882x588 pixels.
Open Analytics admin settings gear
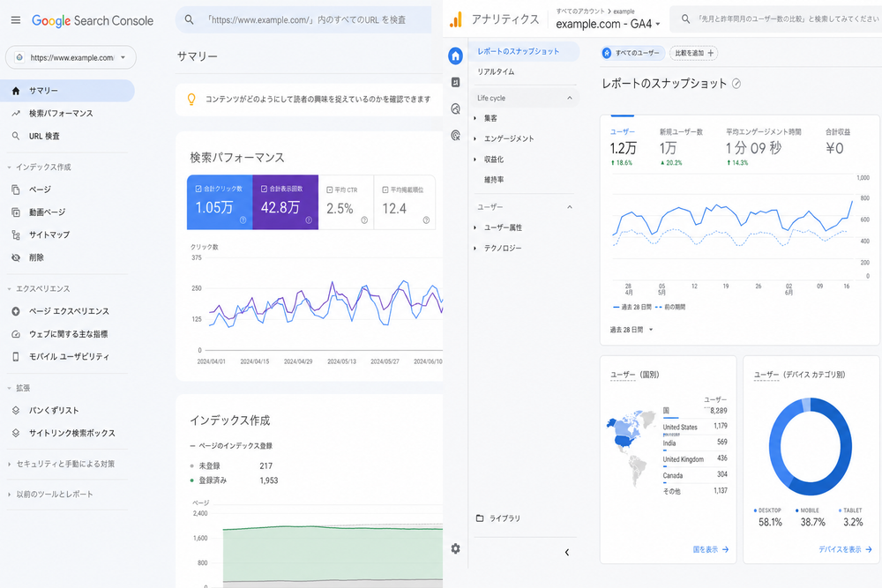tap(456, 548)
